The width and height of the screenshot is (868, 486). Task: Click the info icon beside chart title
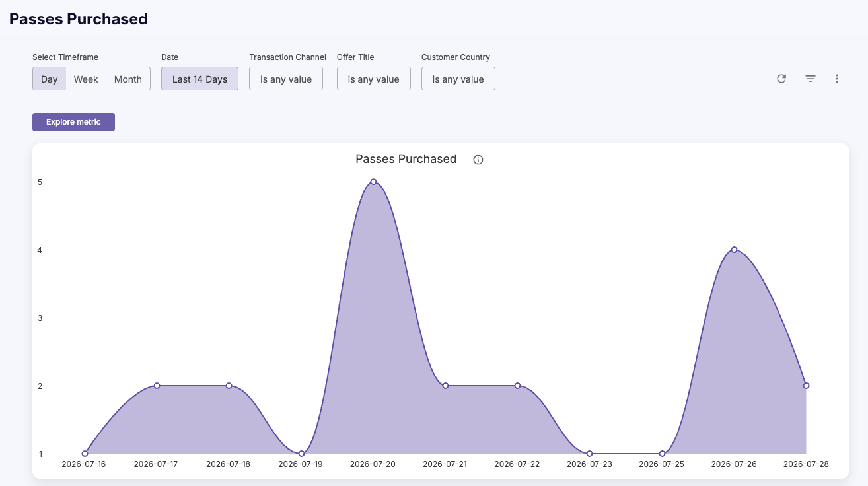pos(478,160)
